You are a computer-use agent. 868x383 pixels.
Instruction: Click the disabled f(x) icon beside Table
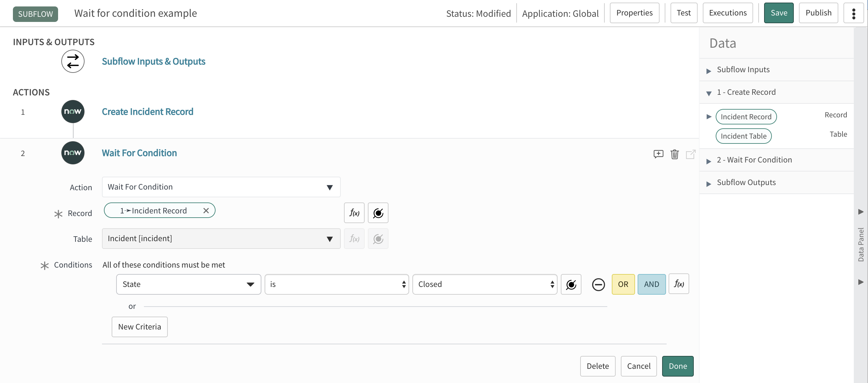354,239
